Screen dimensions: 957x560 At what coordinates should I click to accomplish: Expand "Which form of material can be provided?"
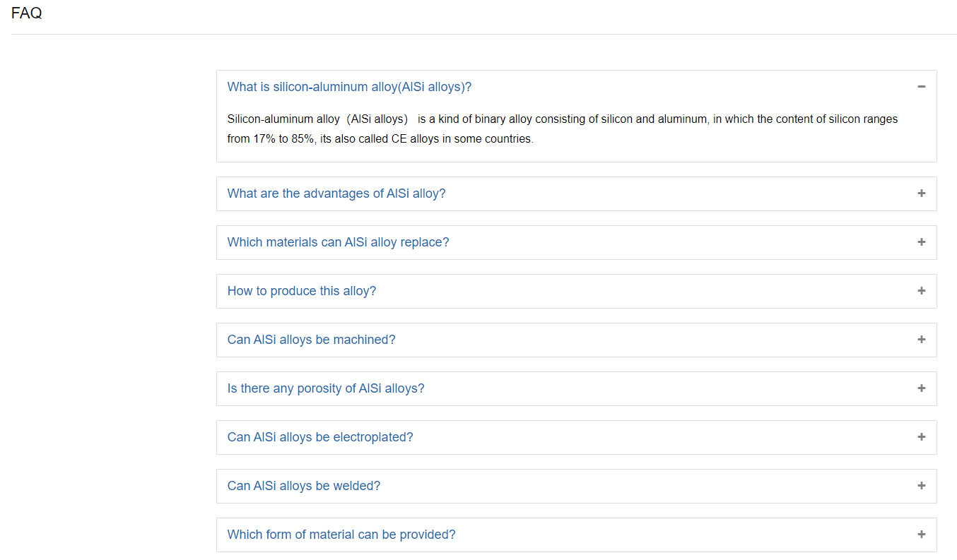(341, 535)
